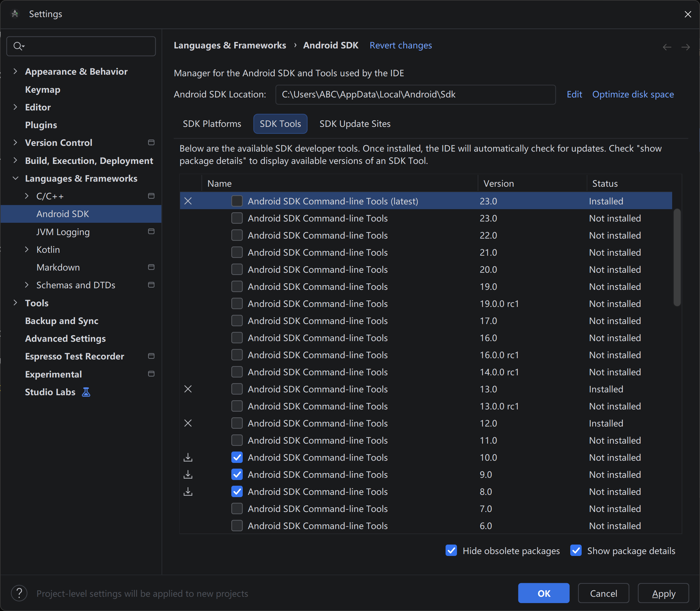This screenshot has width=700, height=611.
Task: Close the Settings dialog
Action: tap(688, 14)
